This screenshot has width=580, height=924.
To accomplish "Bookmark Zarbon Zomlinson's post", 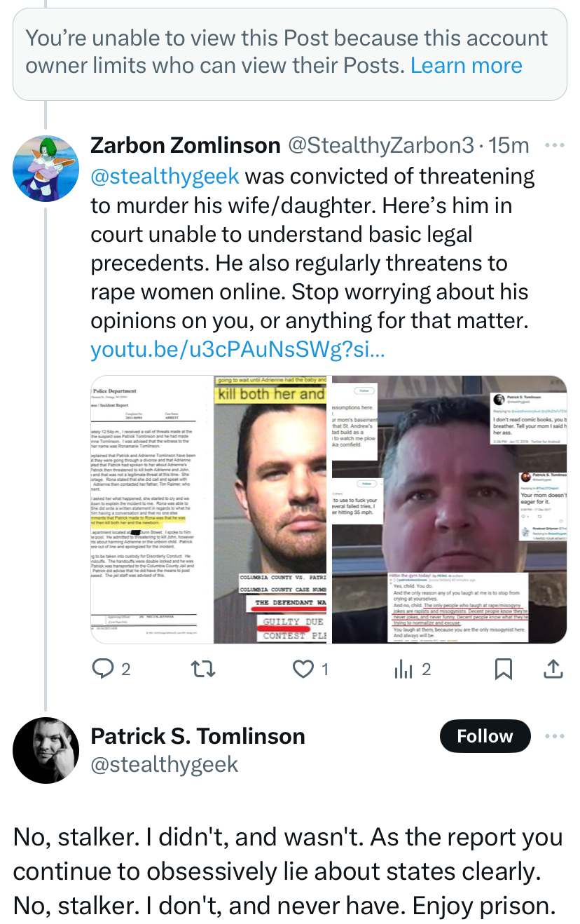I will 503,670.
